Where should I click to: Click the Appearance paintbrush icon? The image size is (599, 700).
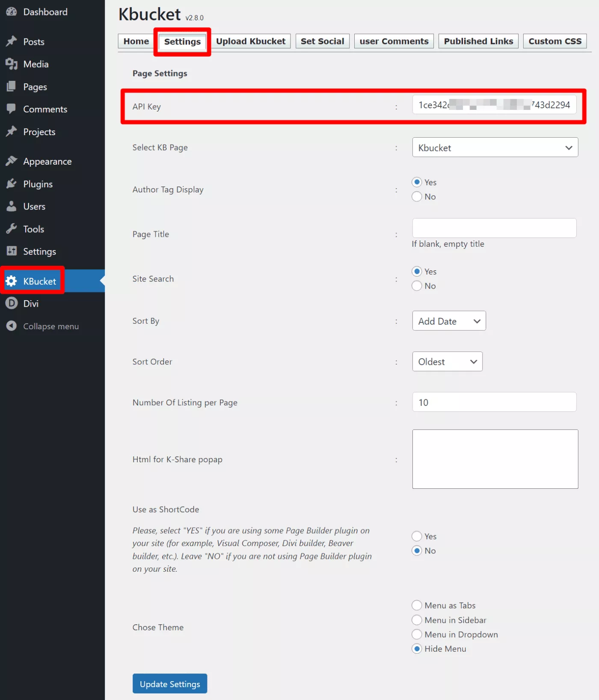[x=12, y=161]
